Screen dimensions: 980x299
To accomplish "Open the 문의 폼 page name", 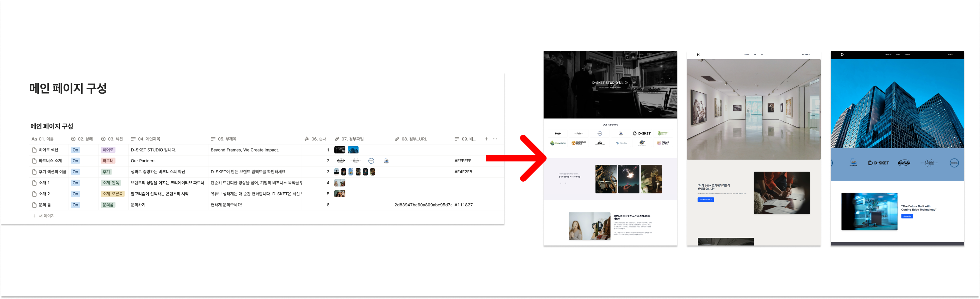I will click(x=45, y=205).
